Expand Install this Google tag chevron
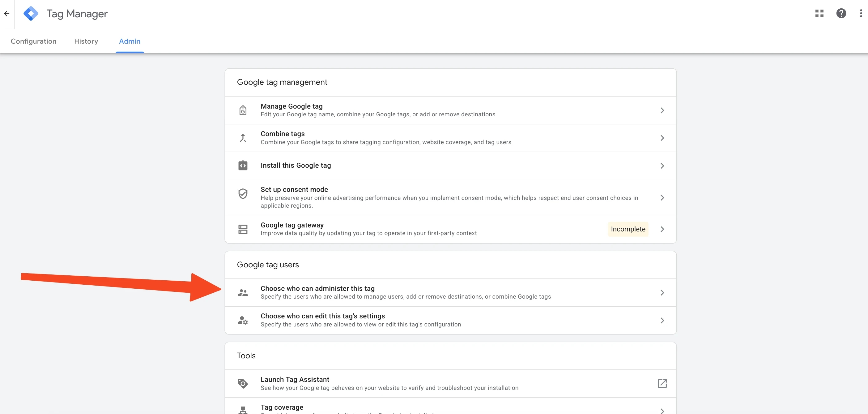This screenshot has width=868, height=414. 662,166
